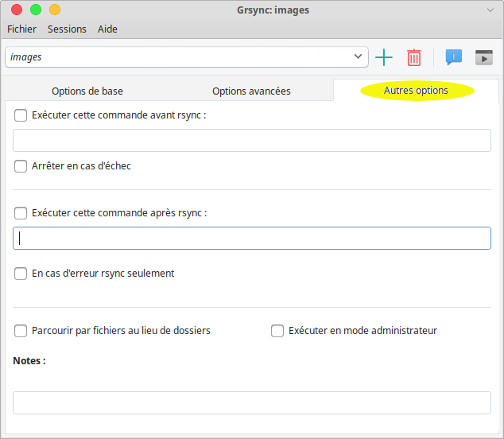Expand the 'images' session dropdown
504x439 pixels.
point(358,57)
